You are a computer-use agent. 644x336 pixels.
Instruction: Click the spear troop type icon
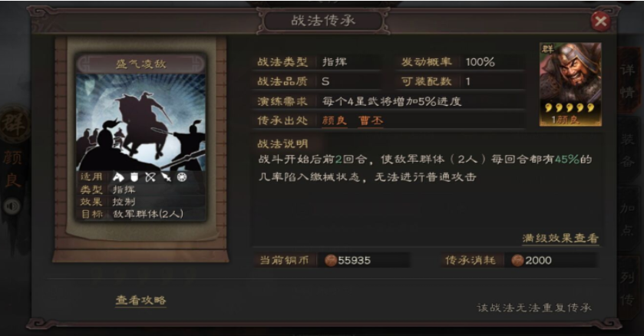pyautogui.click(x=167, y=176)
